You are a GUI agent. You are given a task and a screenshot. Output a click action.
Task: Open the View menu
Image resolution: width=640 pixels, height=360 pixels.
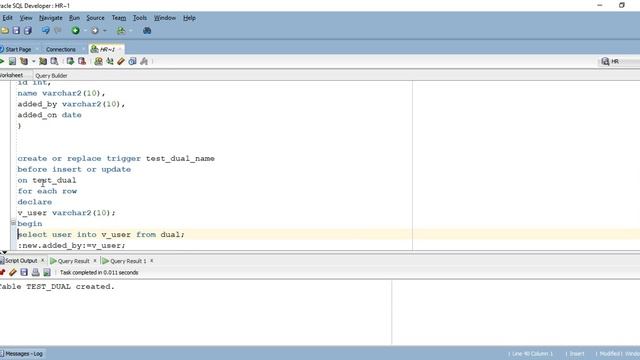26,18
